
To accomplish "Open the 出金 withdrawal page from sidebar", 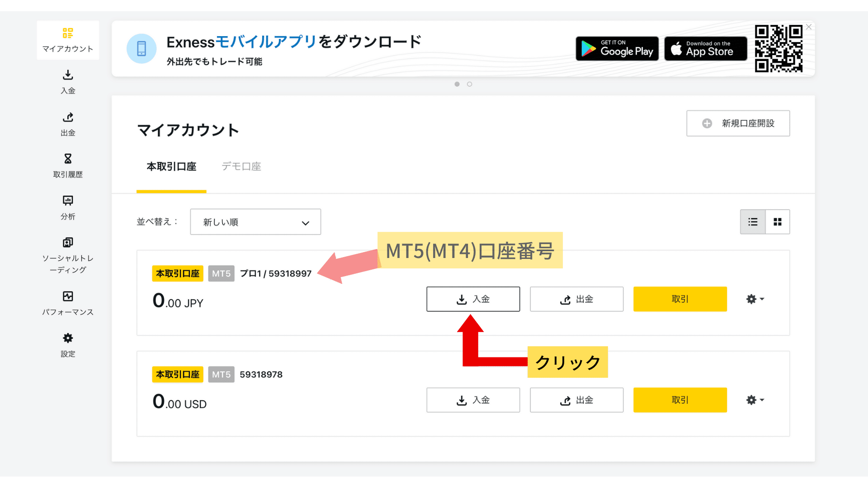I will [x=68, y=124].
